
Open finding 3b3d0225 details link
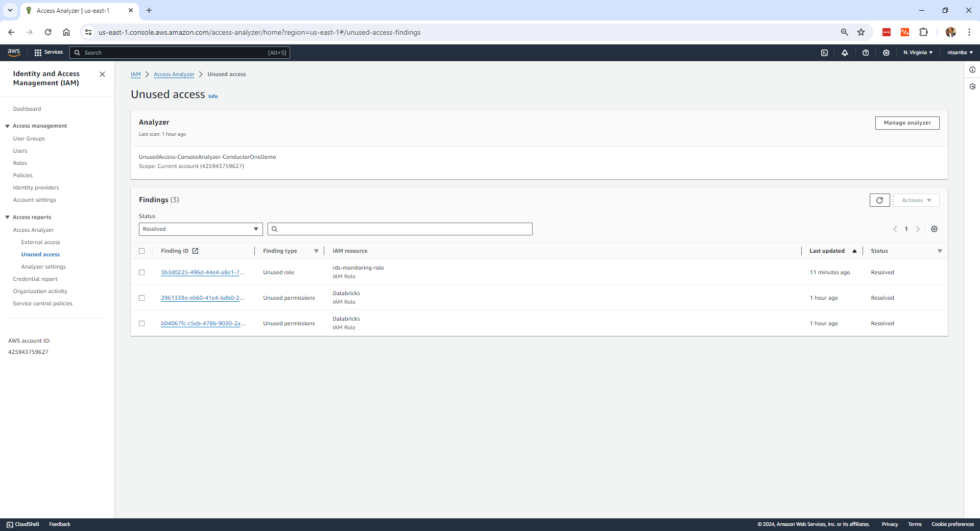click(203, 273)
